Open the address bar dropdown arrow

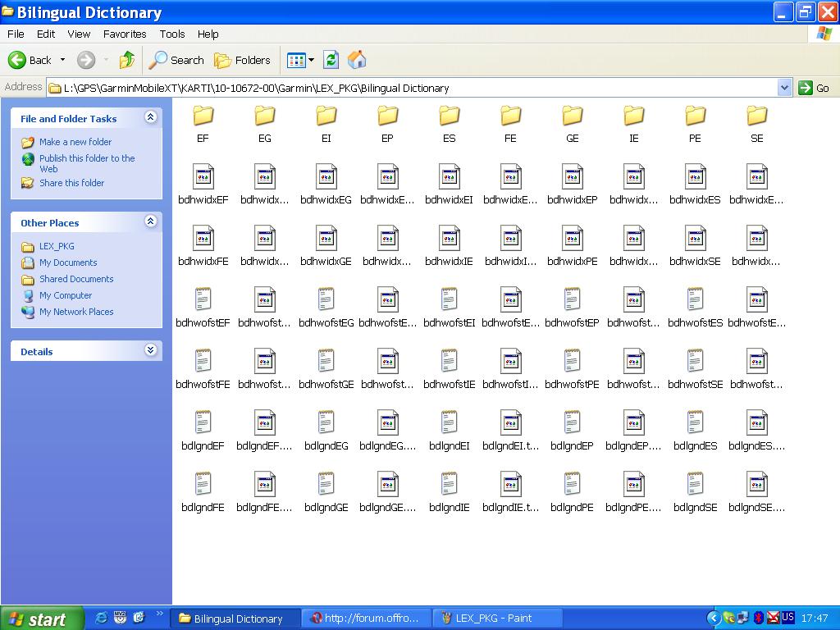(x=784, y=88)
